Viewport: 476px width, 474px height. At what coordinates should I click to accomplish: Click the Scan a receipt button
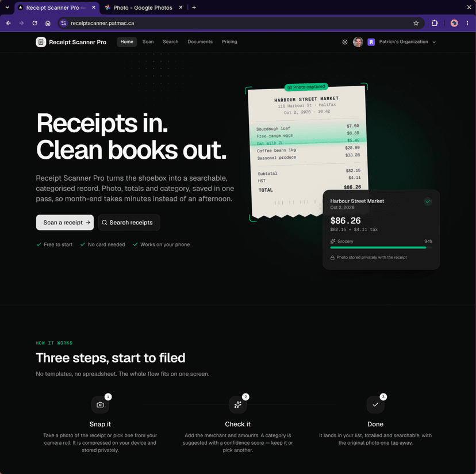pyautogui.click(x=65, y=223)
